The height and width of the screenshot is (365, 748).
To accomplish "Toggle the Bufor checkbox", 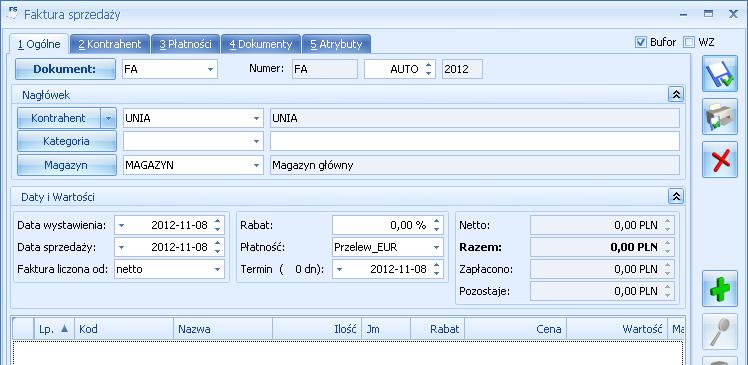I will [641, 42].
